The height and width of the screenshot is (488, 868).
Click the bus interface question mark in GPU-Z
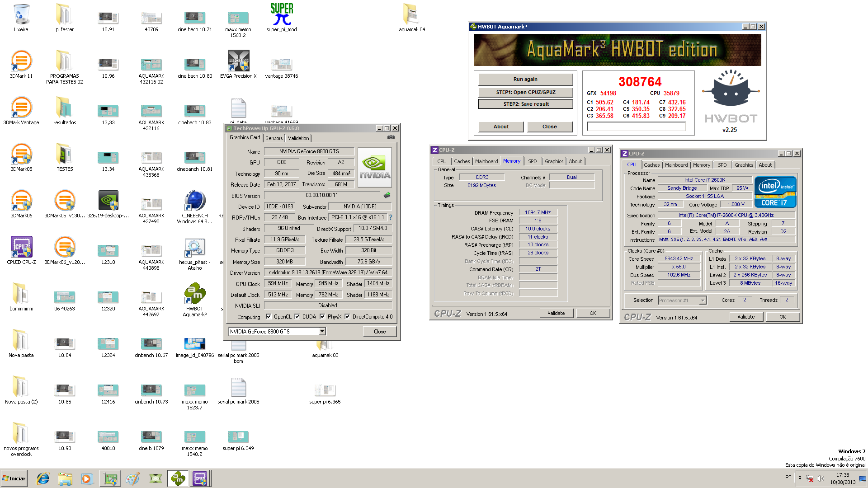tap(391, 217)
